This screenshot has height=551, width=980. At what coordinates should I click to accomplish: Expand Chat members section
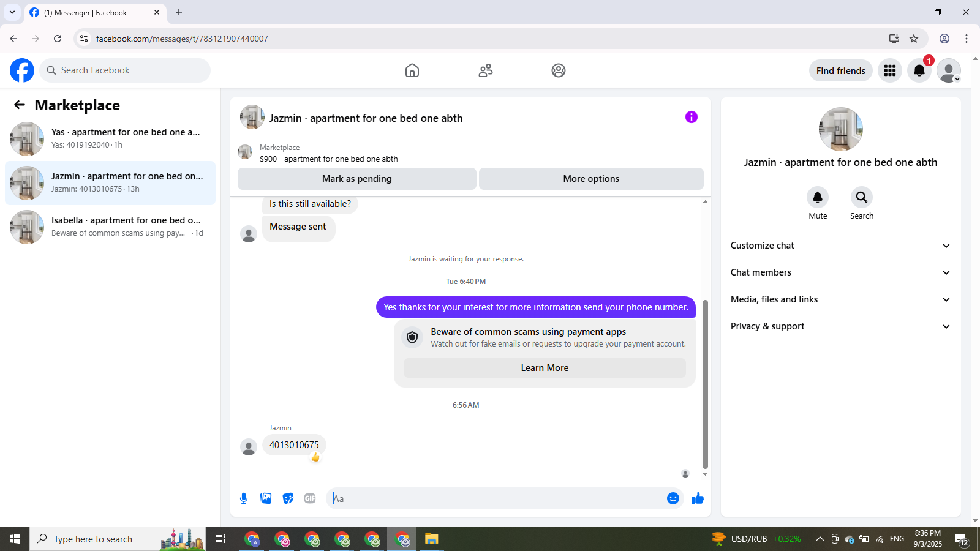pos(840,272)
